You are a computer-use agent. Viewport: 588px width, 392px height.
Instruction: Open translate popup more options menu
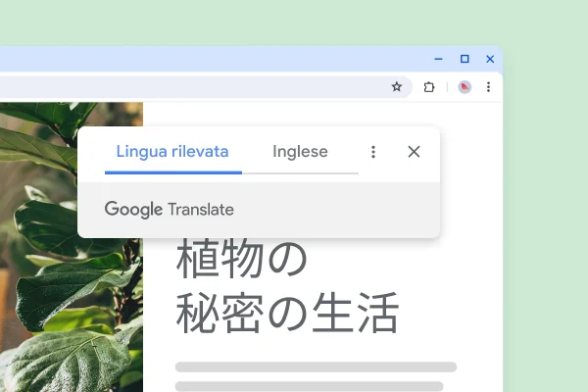click(372, 152)
